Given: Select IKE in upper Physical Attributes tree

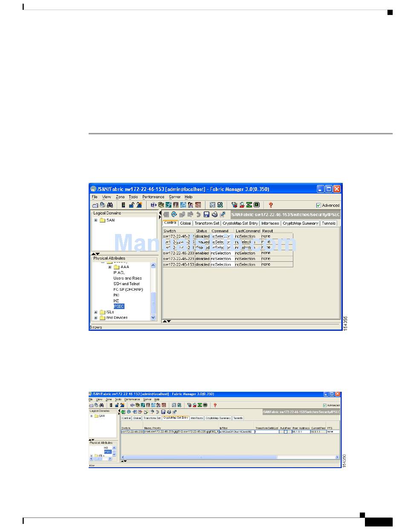Looking at the screenshot, I should pyautogui.click(x=116, y=301).
